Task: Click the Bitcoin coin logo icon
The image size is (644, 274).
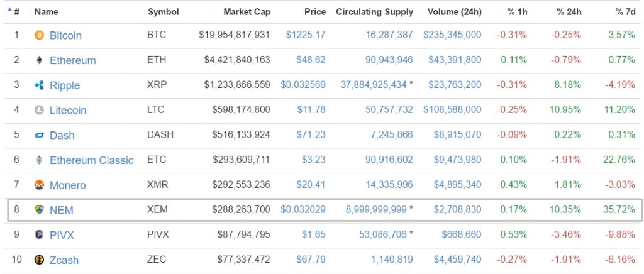Action: (x=39, y=35)
